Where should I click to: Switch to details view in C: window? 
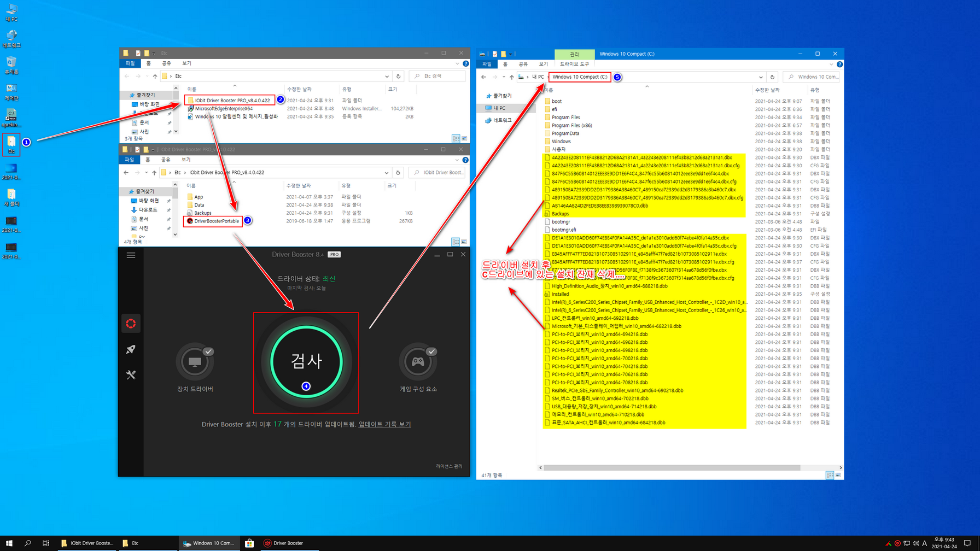pos(830,476)
